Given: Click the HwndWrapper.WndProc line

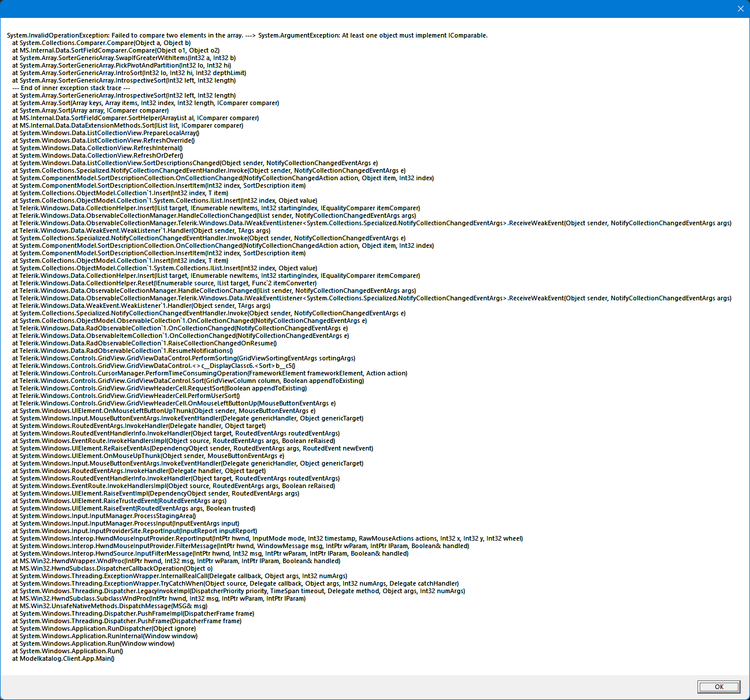Looking at the screenshot, I should point(176,561).
